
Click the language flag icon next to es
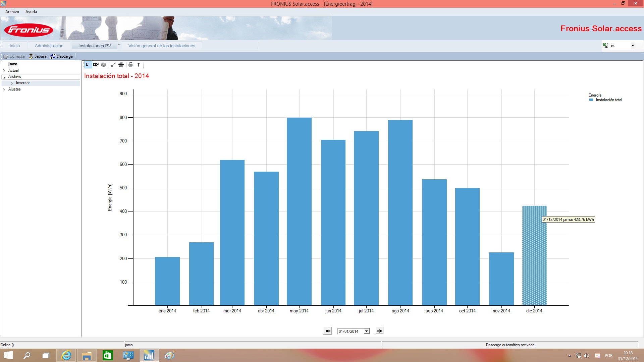605,46
